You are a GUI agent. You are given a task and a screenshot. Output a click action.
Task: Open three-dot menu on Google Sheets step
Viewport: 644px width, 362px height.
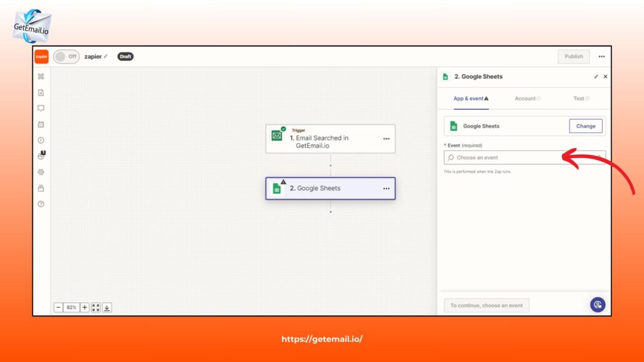pos(386,188)
